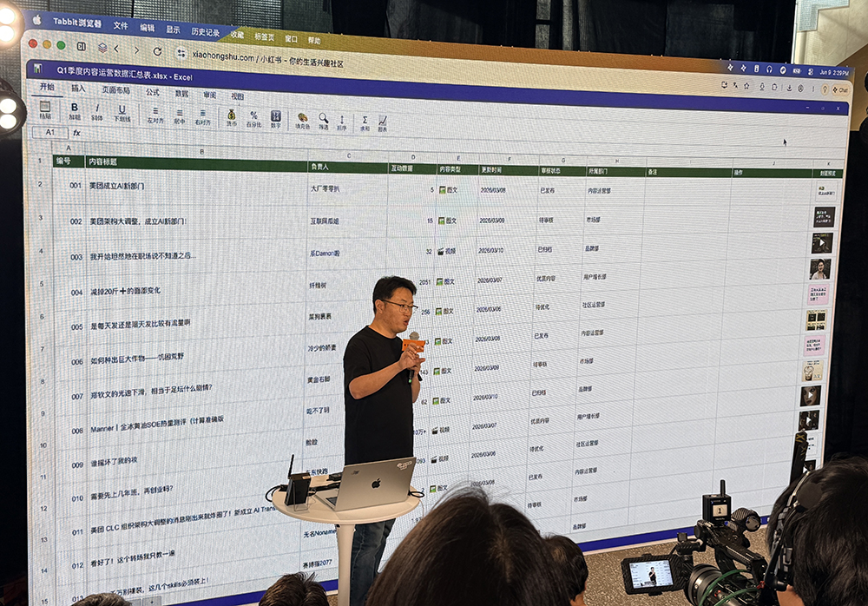Go forward with the browser forward arrow
The image size is (868, 606).
(137, 49)
